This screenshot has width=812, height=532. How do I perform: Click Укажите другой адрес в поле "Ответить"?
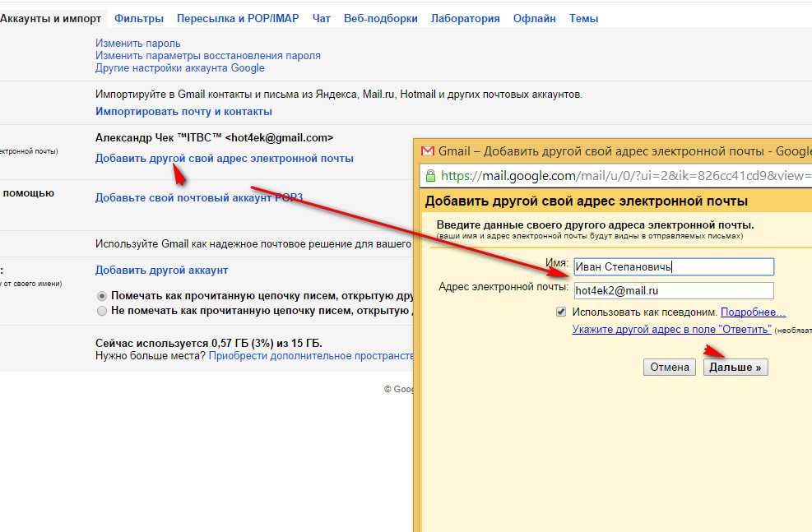click(x=671, y=330)
